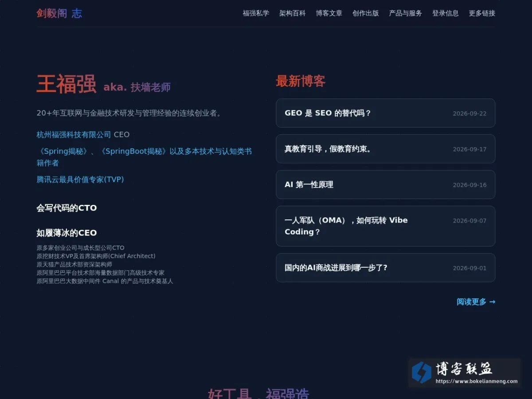Click the line 原多家创业公司与成长型公司CTO
The width and height of the screenshot is (532, 399).
80,248
